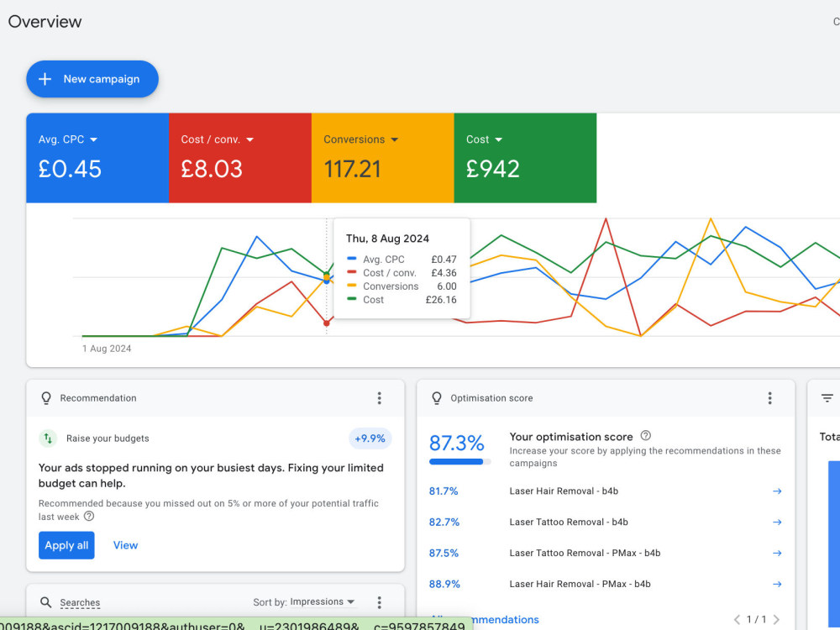Click the blue Avg. CPC scorecard

[x=97, y=158]
